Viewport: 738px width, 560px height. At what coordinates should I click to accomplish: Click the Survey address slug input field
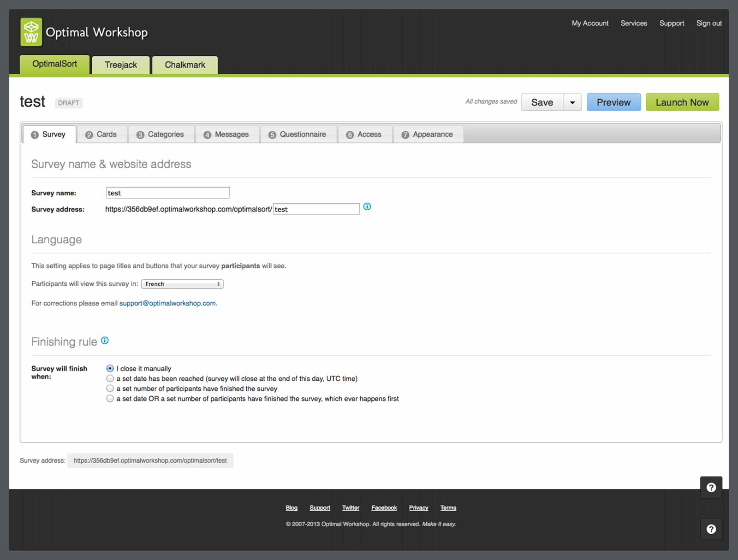(x=316, y=209)
